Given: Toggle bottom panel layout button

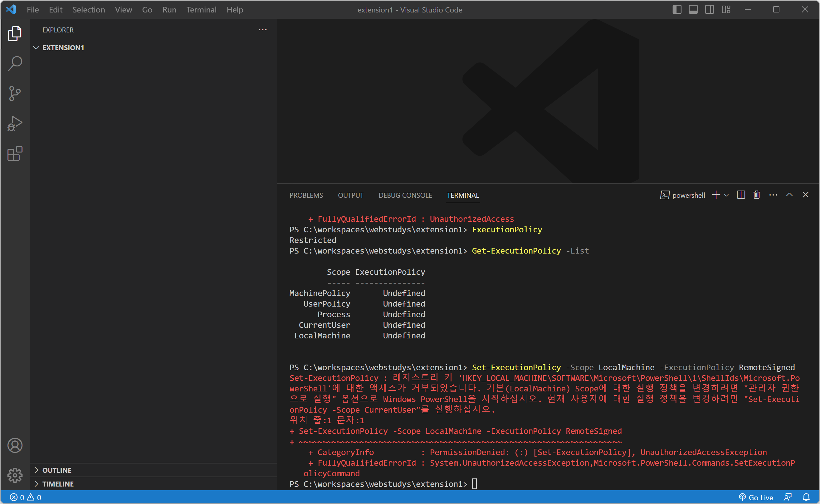Looking at the screenshot, I should click(x=693, y=10).
